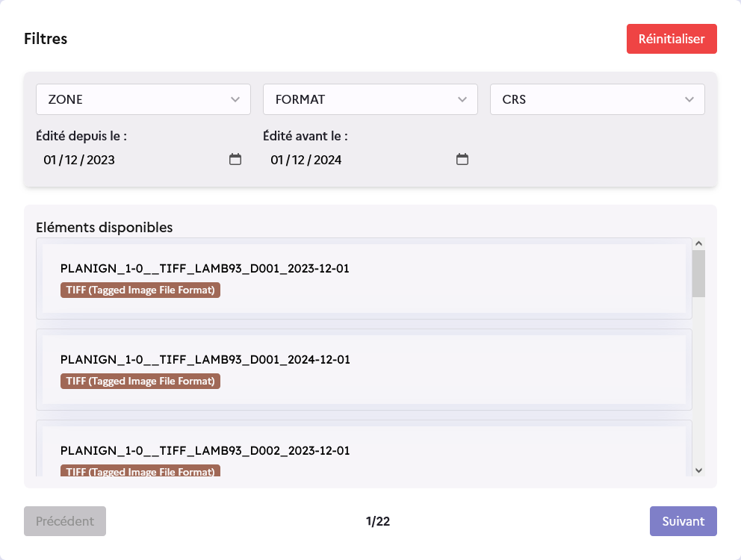Open the CRS dropdown

pos(598,99)
